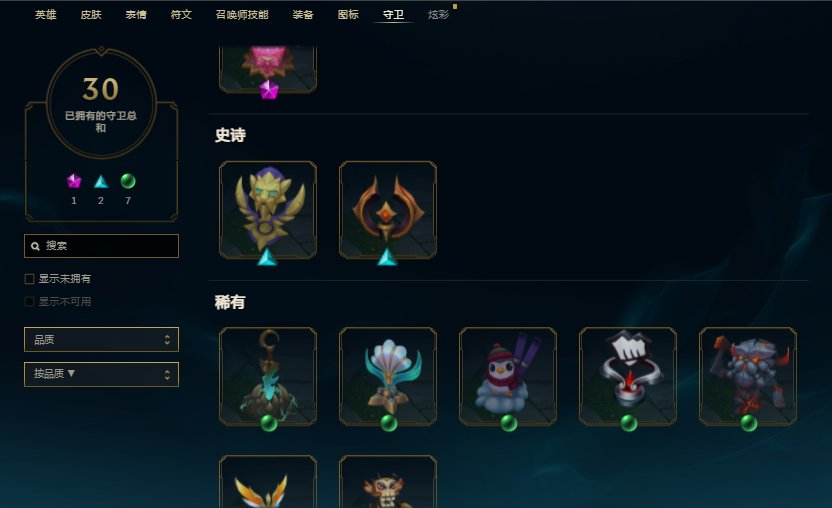
Task: Toggle the 显示不可用 checkbox
Action: coord(30,302)
